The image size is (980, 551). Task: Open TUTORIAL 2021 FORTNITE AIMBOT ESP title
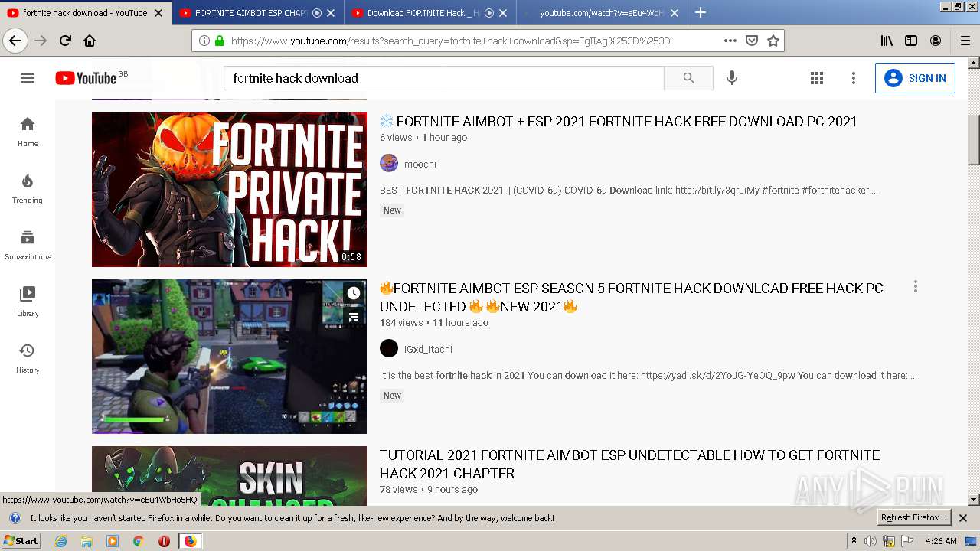coord(629,464)
